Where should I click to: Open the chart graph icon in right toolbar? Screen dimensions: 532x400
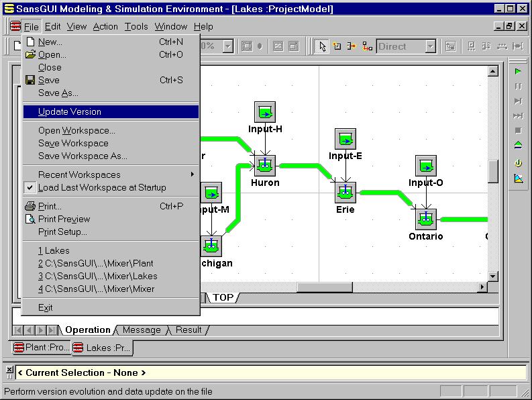518,179
